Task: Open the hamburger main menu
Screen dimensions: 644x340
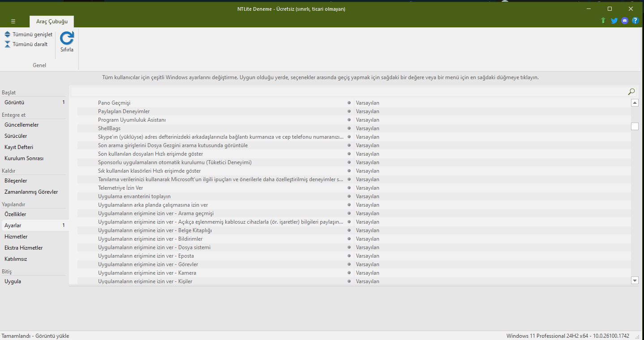Action: (13, 21)
